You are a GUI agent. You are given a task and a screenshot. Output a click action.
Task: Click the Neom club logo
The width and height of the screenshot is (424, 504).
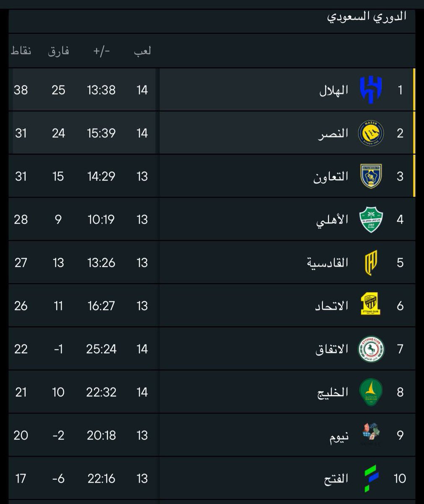tap(371, 435)
